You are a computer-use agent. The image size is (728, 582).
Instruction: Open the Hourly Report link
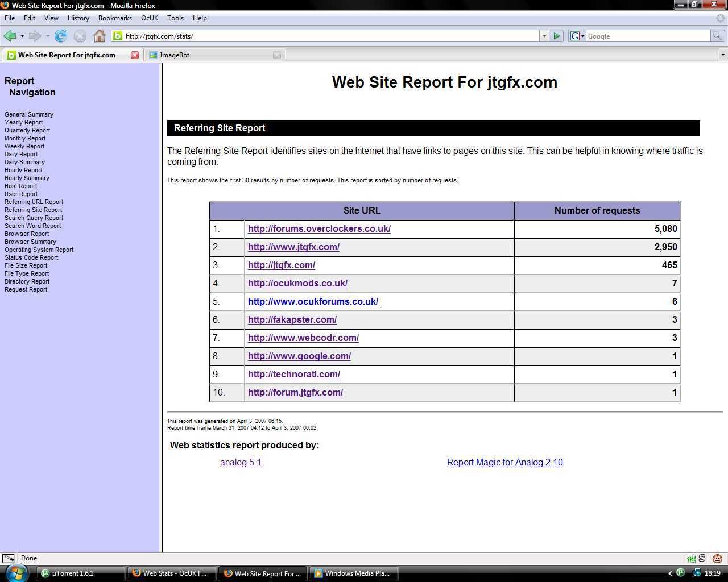point(23,170)
